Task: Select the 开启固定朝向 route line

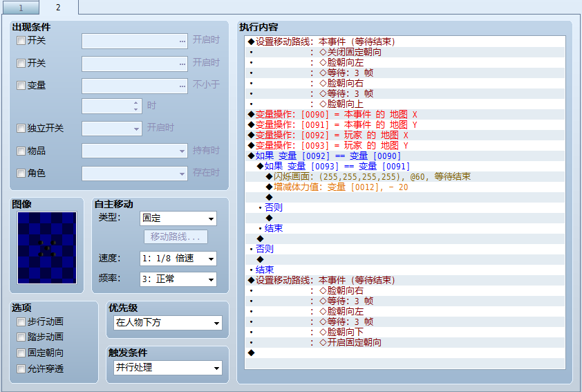Action: point(405,343)
